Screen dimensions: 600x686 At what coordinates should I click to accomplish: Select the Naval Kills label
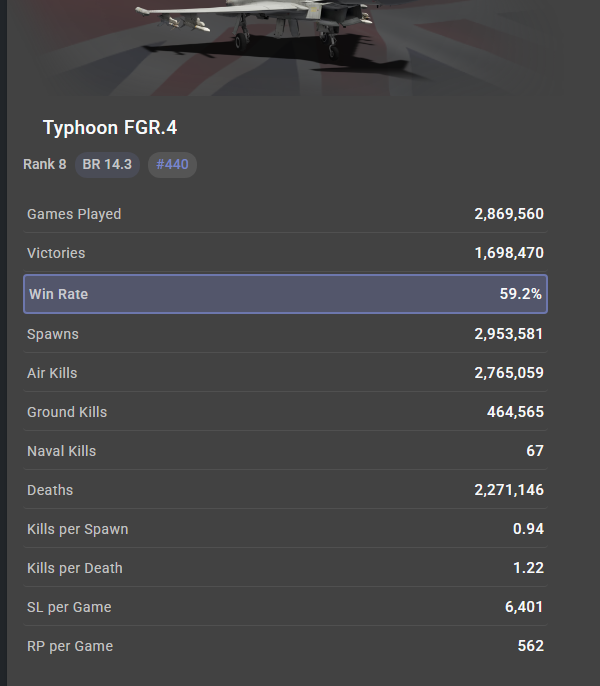pos(62,451)
